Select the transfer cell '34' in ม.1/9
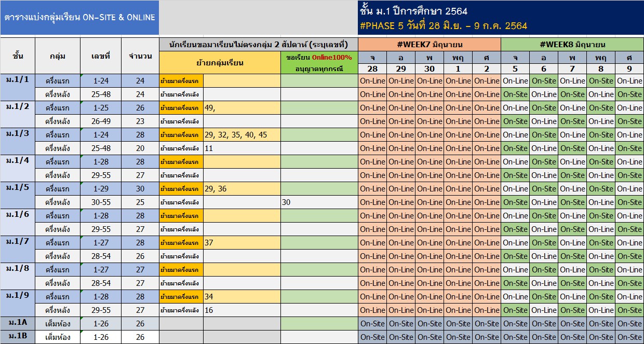Viewport: 644px width, 344px height. pyautogui.click(x=242, y=297)
